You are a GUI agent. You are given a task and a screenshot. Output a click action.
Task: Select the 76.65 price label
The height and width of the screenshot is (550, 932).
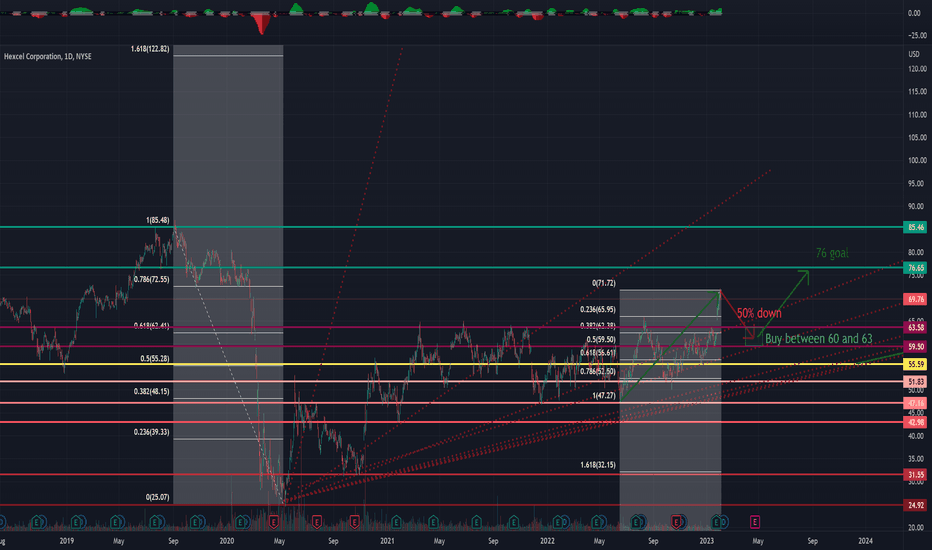(915, 268)
